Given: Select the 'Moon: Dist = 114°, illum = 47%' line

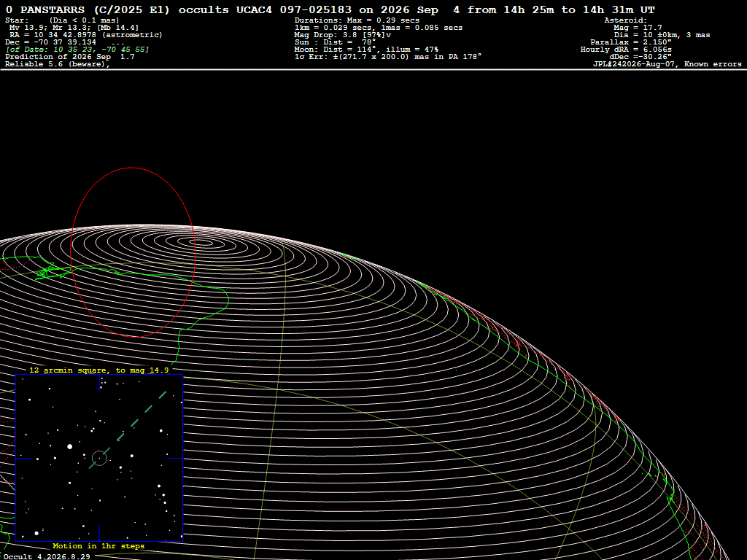Looking at the screenshot, I should pos(366,50).
